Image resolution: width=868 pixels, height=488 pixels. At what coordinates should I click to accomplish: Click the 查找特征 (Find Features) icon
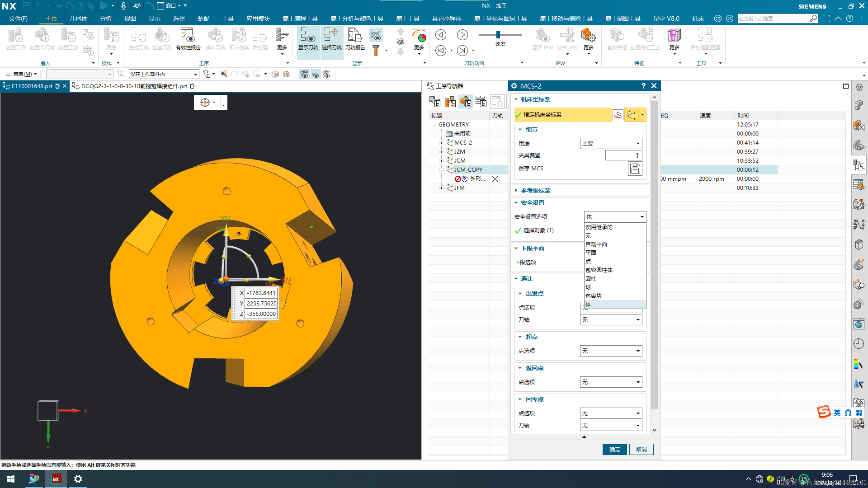617,39
